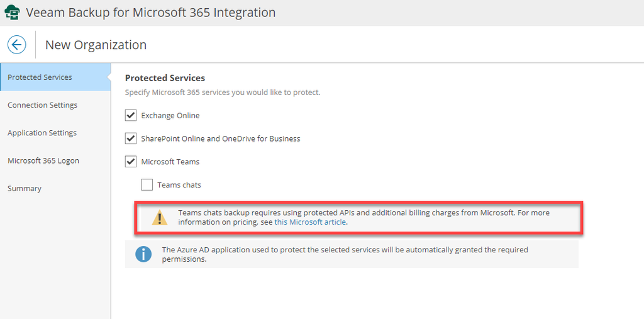Click the Azure AD application info message
The height and width of the screenshot is (319, 644).
[345, 254]
